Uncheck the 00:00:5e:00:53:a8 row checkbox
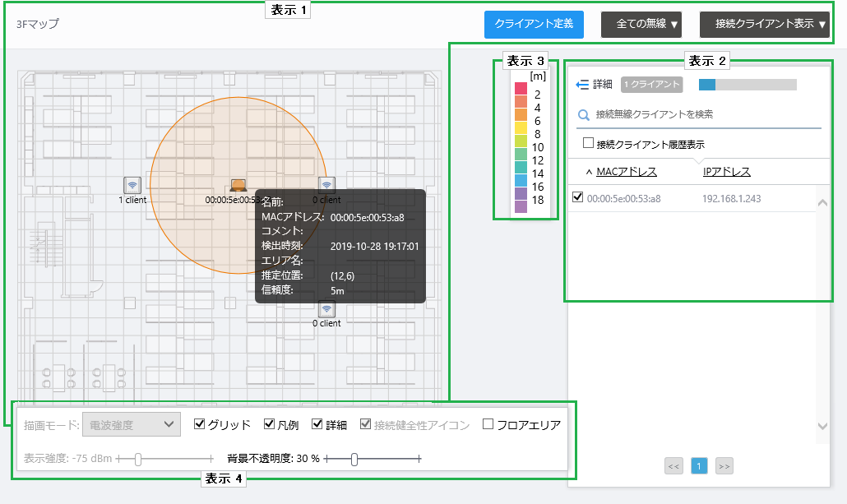Image resolution: width=847 pixels, height=504 pixels. 577,197
